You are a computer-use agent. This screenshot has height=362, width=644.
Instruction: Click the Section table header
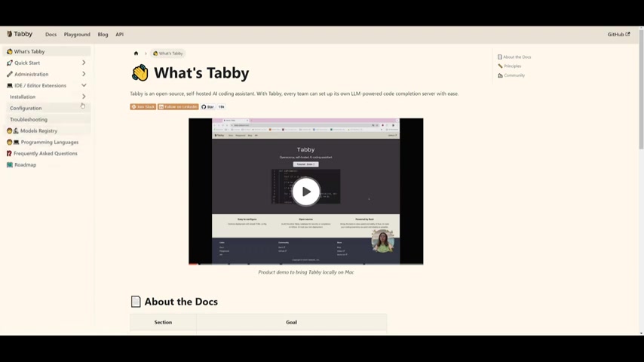[163, 322]
